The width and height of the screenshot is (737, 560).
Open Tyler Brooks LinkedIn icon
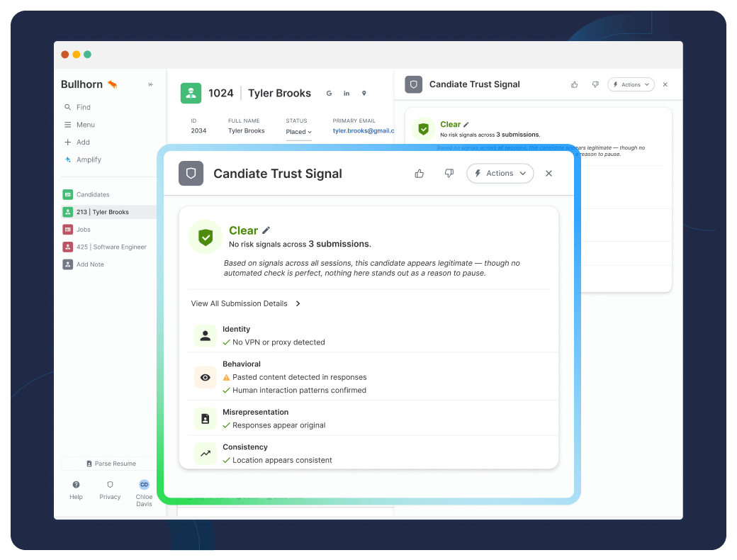coord(347,93)
